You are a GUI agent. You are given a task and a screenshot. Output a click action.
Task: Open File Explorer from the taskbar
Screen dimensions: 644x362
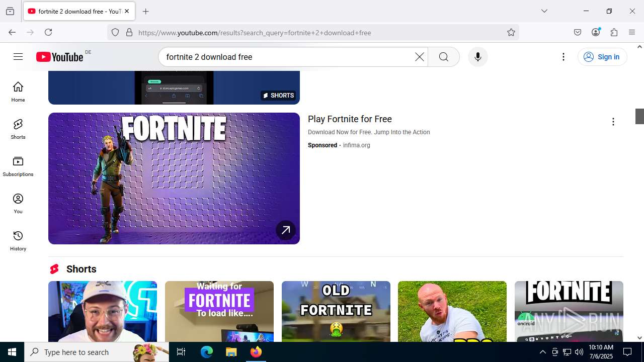[231, 352]
